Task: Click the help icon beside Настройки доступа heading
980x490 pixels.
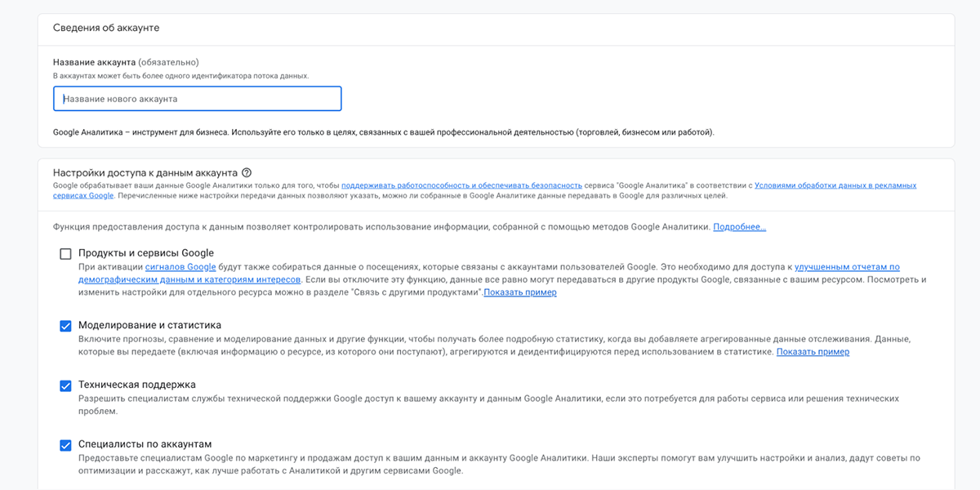Action: (x=247, y=173)
